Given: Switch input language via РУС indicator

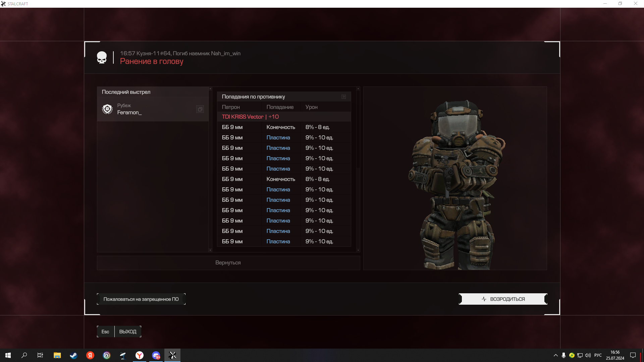Looking at the screenshot, I should click(598, 355).
